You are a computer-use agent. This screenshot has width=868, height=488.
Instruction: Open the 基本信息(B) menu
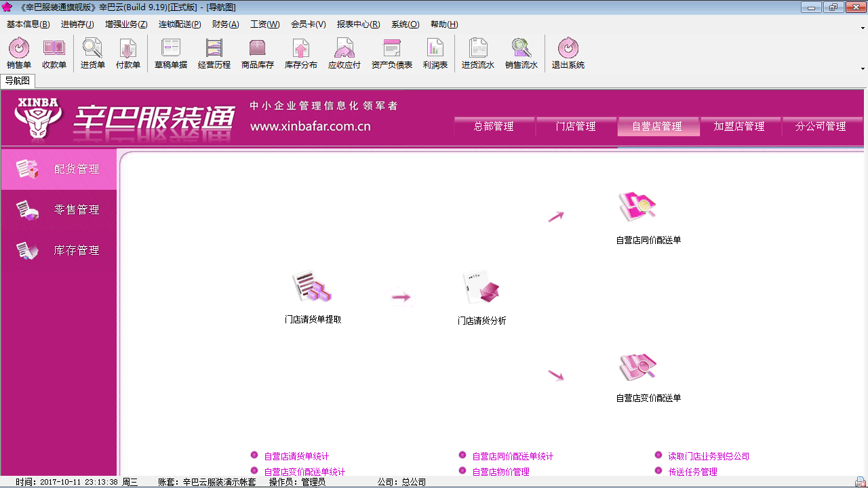coord(28,24)
